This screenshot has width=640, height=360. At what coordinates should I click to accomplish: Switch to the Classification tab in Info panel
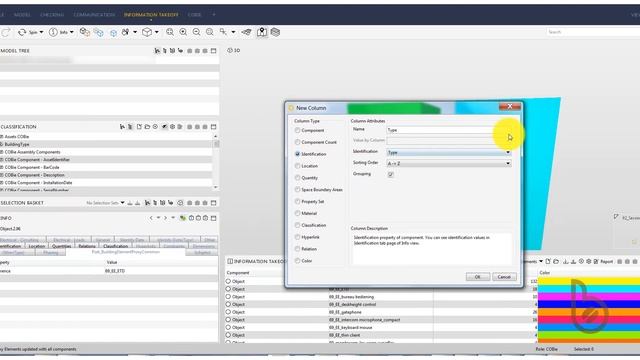(x=116, y=246)
